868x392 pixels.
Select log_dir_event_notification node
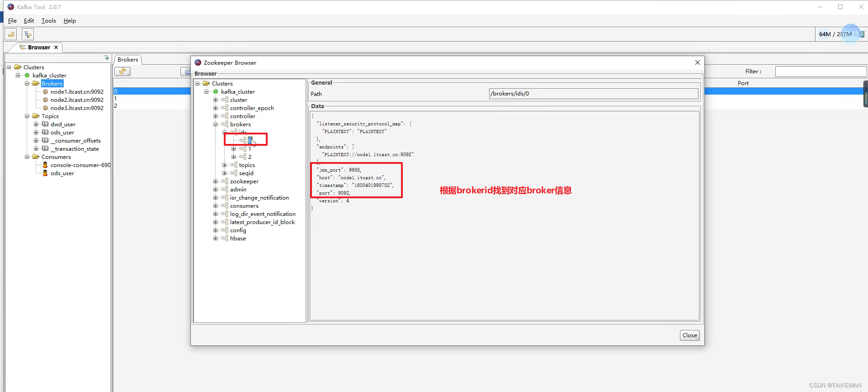coord(263,214)
